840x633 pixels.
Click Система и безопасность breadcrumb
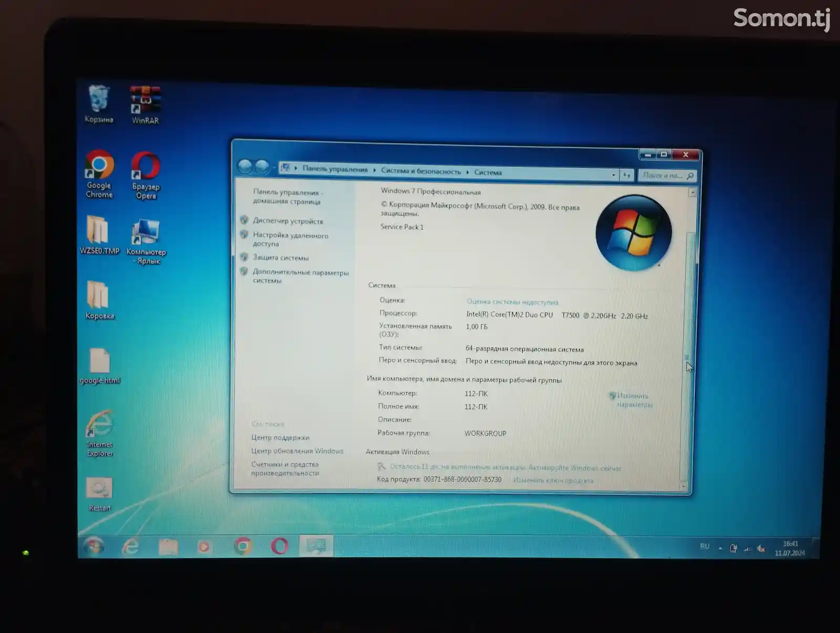(x=421, y=171)
